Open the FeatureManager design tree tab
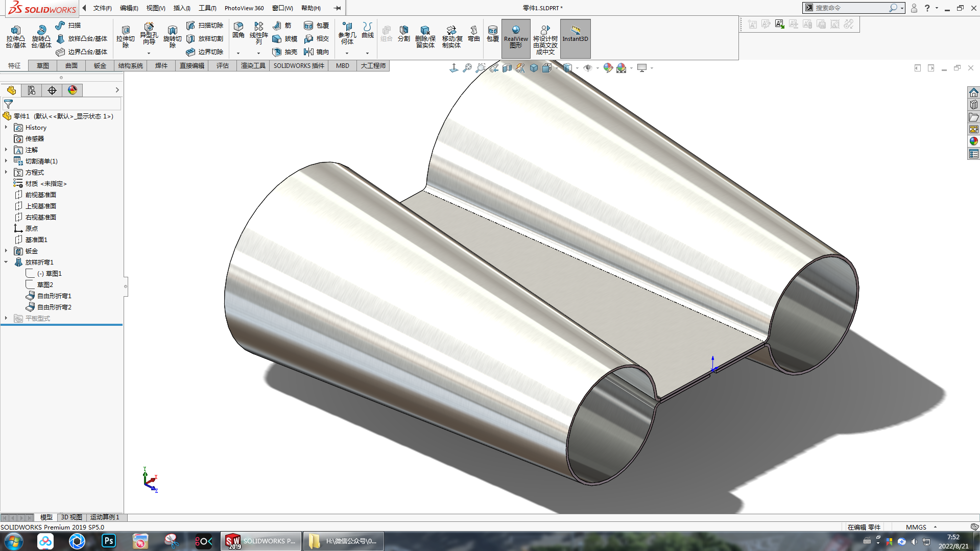Image resolution: width=980 pixels, height=551 pixels. 11,90
